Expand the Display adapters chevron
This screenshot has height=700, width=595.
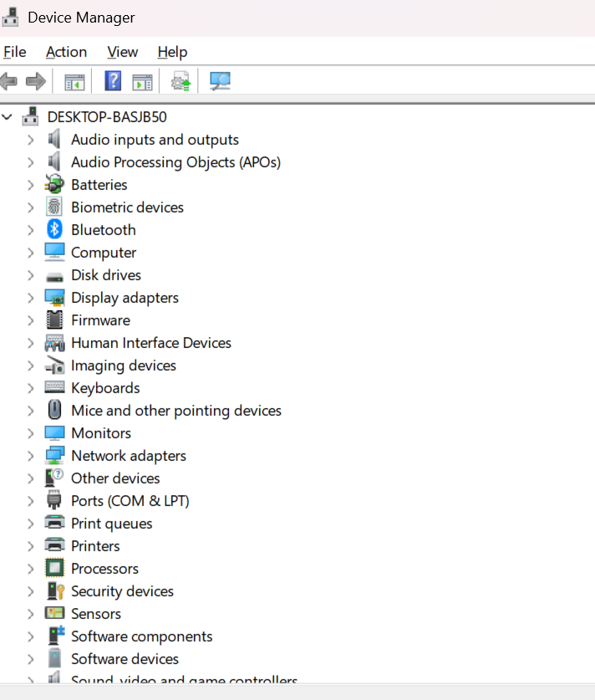(x=30, y=299)
